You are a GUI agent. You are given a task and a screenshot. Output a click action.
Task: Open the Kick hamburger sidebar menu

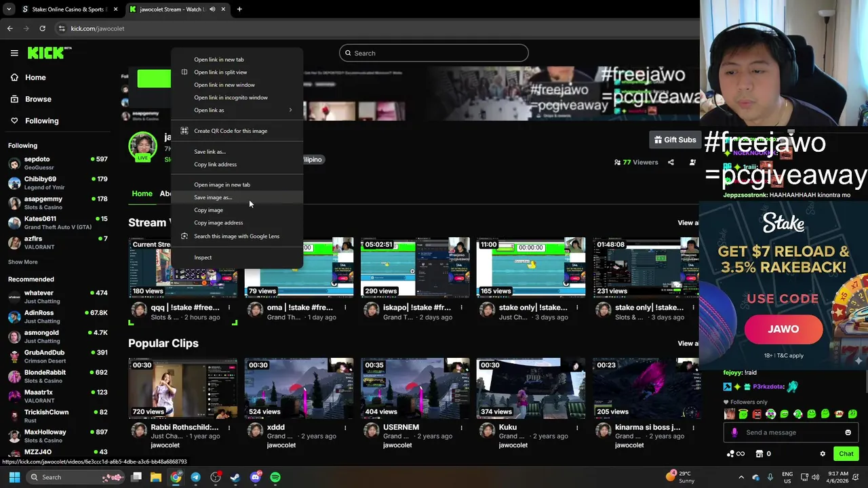[x=14, y=53]
